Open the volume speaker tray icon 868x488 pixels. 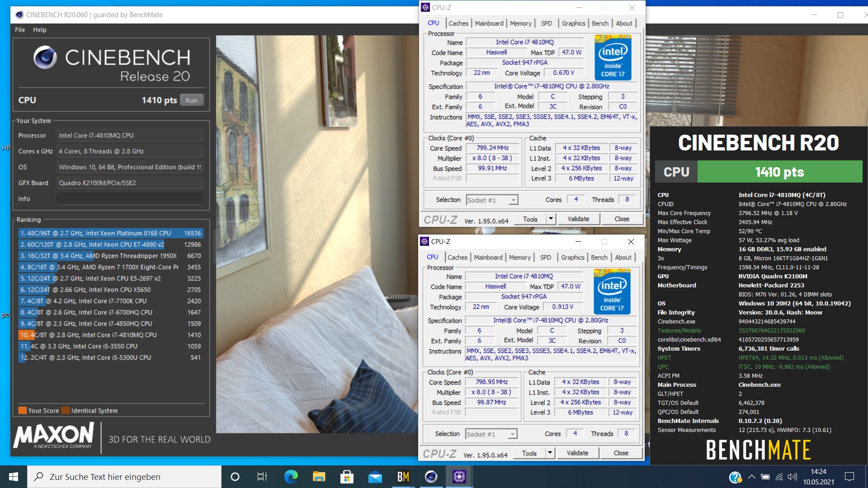[x=793, y=477]
